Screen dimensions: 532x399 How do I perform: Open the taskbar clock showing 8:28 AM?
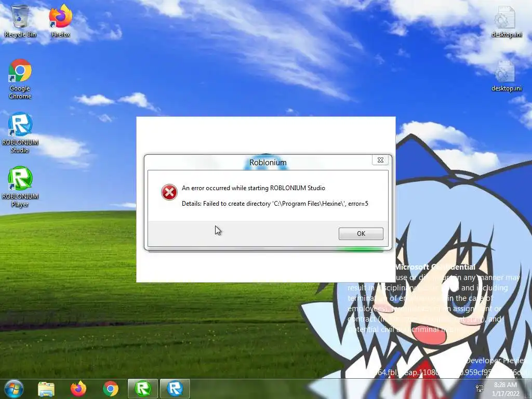click(506, 389)
